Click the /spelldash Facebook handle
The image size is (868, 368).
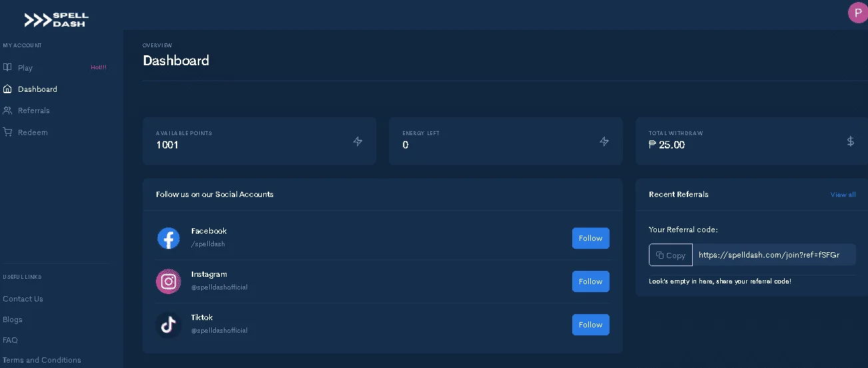pos(208,244)
